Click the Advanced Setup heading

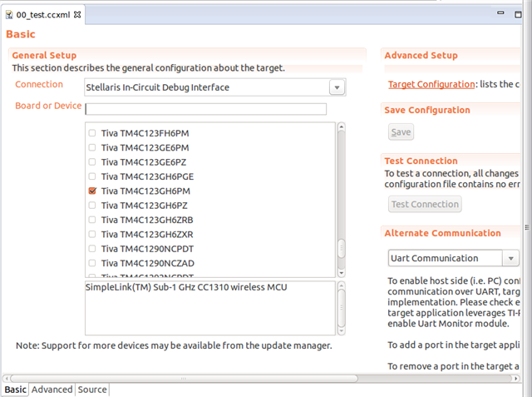421,56
